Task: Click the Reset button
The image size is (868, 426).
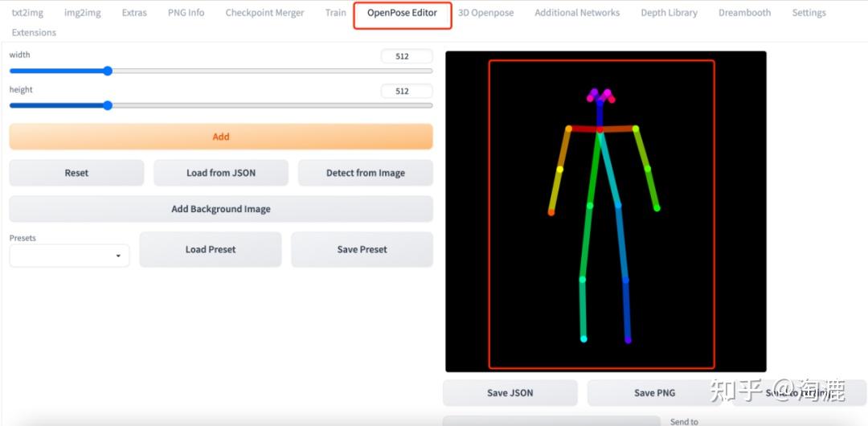Action: point(76,173)
